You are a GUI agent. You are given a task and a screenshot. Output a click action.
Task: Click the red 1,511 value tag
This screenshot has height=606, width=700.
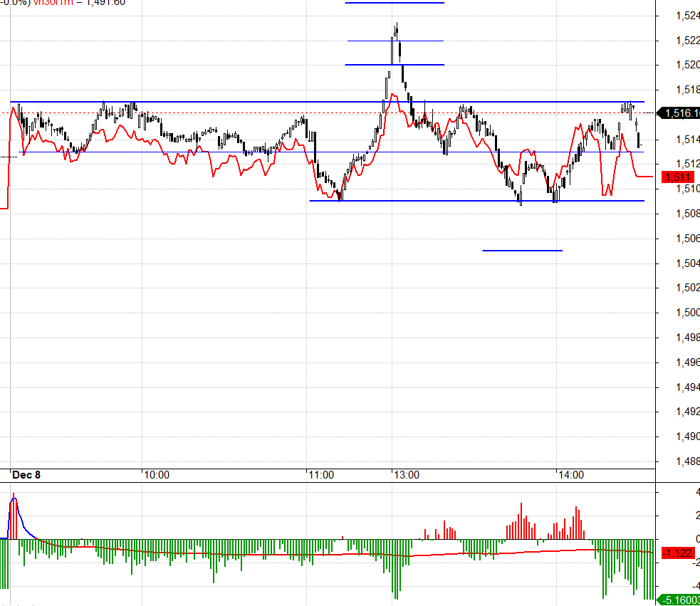(678, 177)
